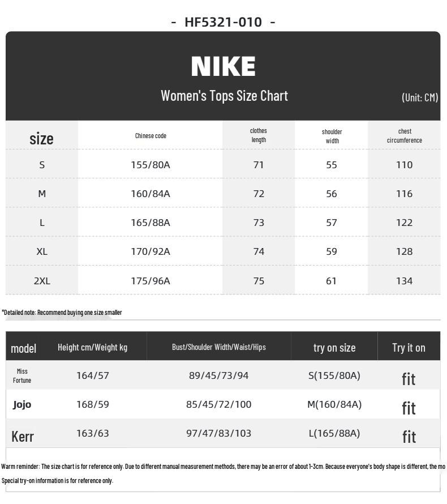Screen dimensions: 447x504
Task: Select the Chinese code column header
Action: [x=151, y=136]
